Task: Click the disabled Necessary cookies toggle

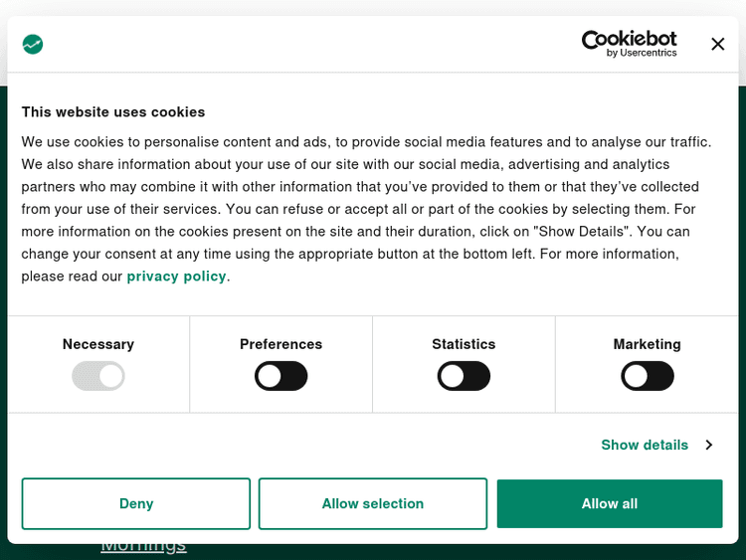Action: 97,376
